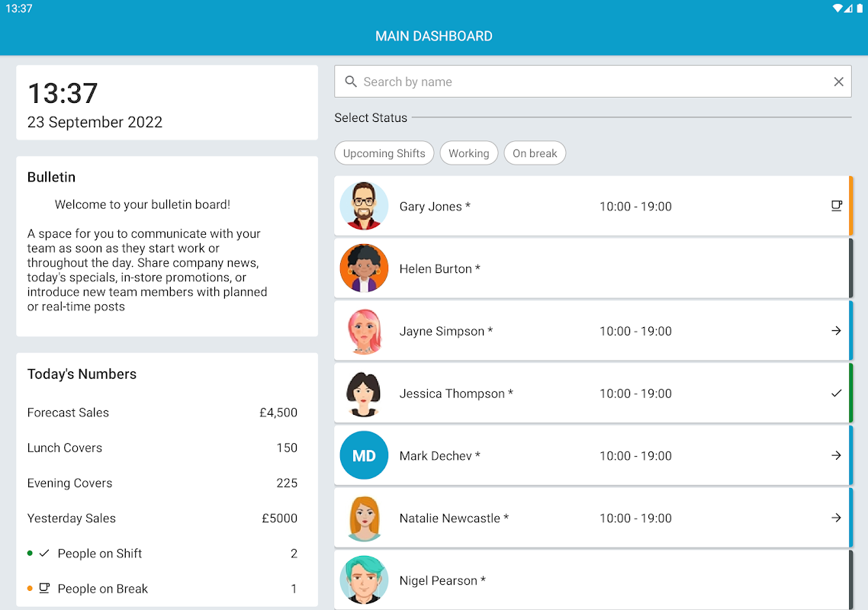The width and height of the screenshot is (868, 610).
Task: Click the arrow icon on Jayne Simpson's row
Action: (837, 330)
